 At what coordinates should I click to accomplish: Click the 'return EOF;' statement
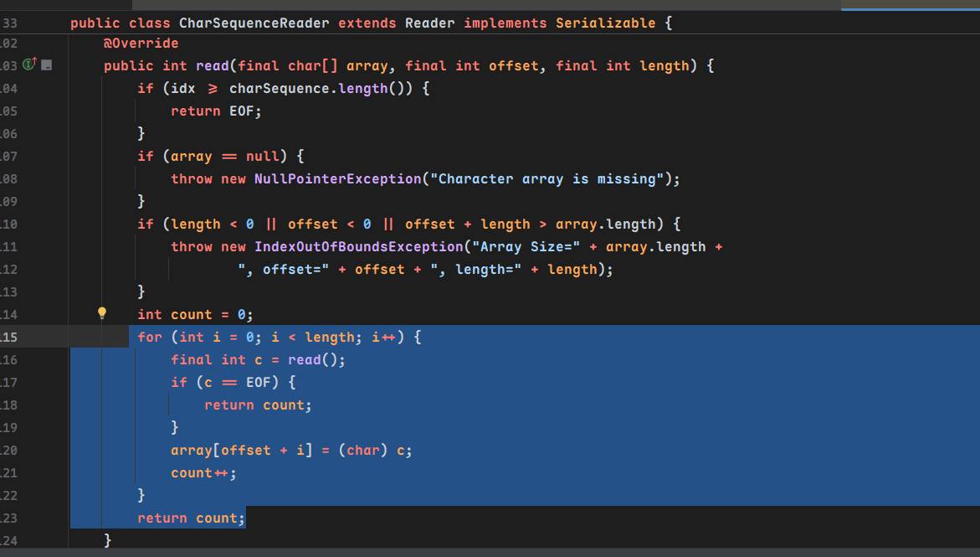tap(216, 111)
